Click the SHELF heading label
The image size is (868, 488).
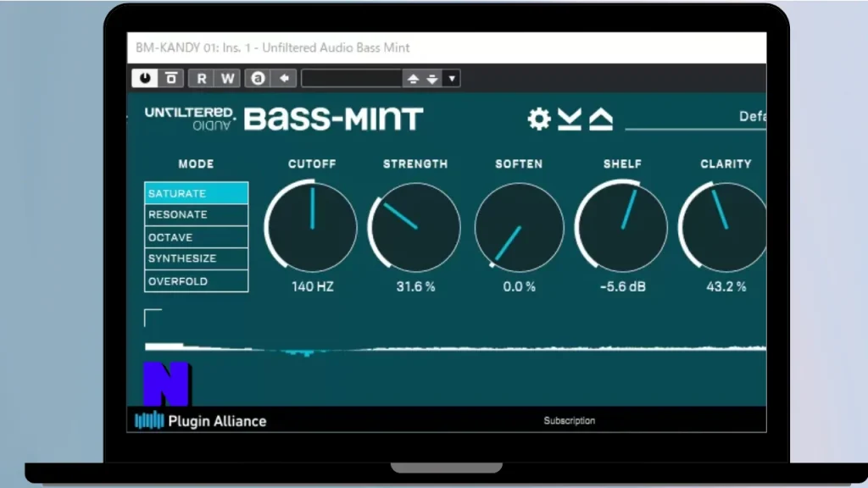pos(622,164)
